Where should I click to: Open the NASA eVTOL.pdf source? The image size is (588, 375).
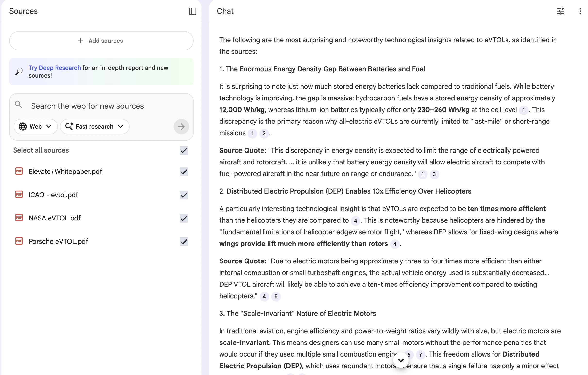click(55, 218)
